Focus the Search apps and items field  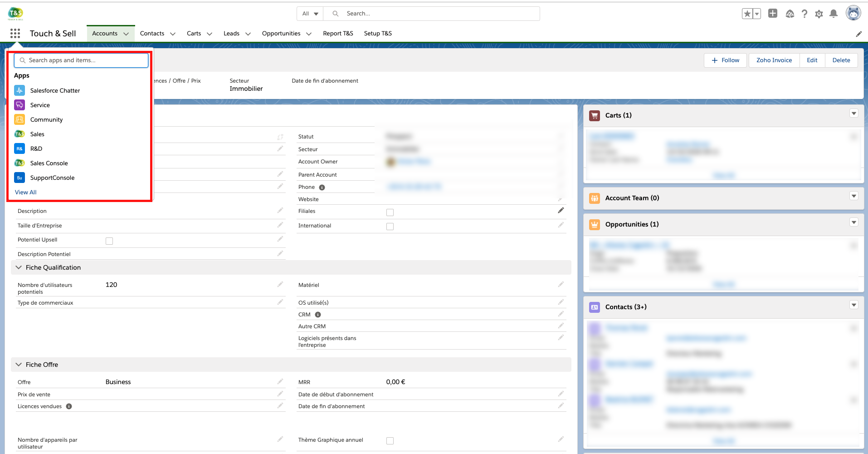point(81,60)
